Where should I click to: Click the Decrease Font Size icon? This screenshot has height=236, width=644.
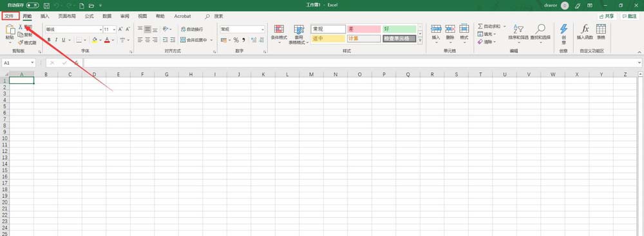coord(128,29)
